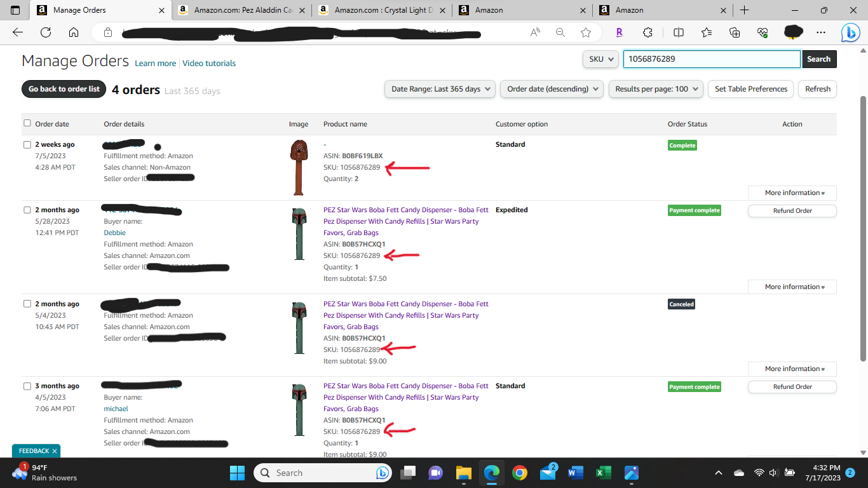
Task: Reload the page with the refresh icon
Action: [46, 32]
